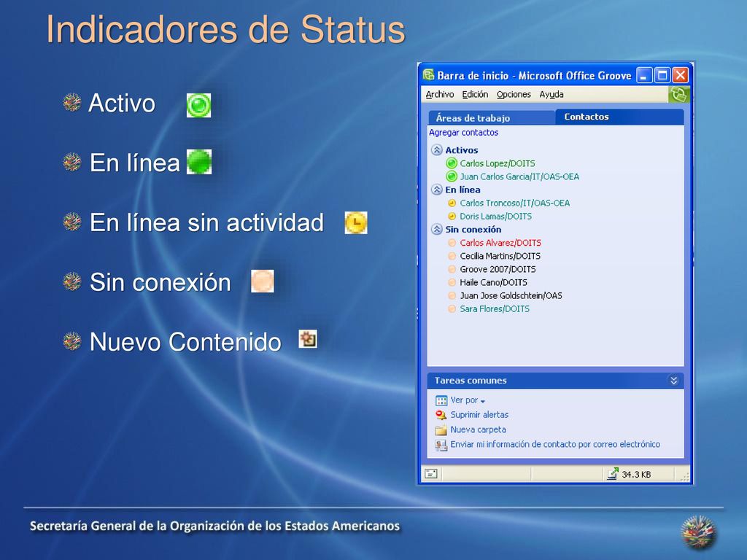The width and height of the screenshot is (747, 560).
Task: Select contact Cecilia Martins/DOITS
Action: (500, 256)
